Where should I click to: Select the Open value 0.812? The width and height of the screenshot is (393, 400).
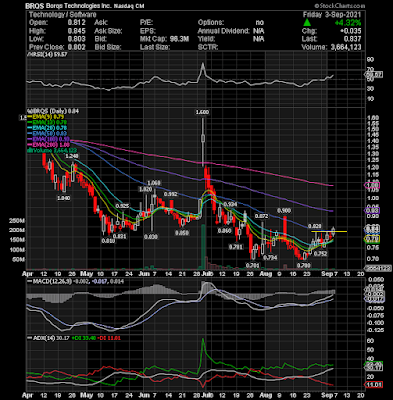click(x=76, y=23)
